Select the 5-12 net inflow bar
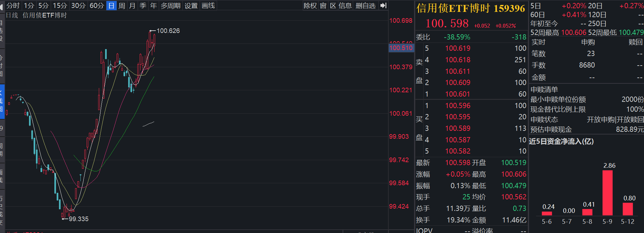Image resolution: width=644 pixels, height=233 pixels. click(x=628, y=209)
